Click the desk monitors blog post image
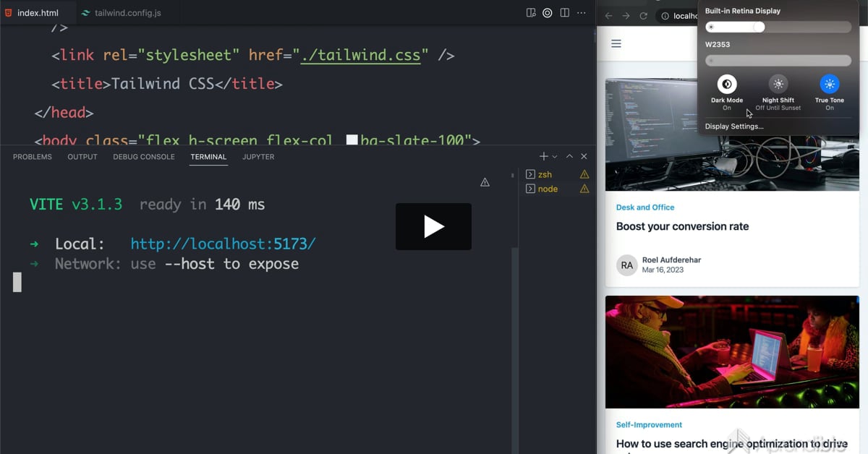868x454 pixels. pos(732,134)
